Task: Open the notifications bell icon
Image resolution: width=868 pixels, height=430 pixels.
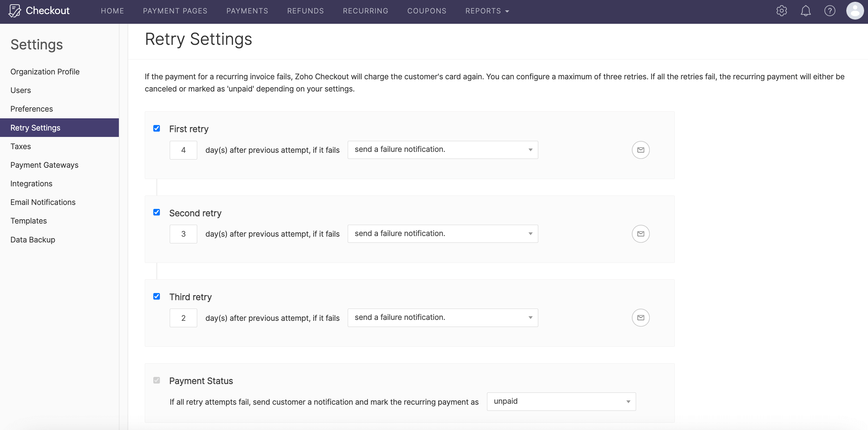Action: (x=805, y=11)
